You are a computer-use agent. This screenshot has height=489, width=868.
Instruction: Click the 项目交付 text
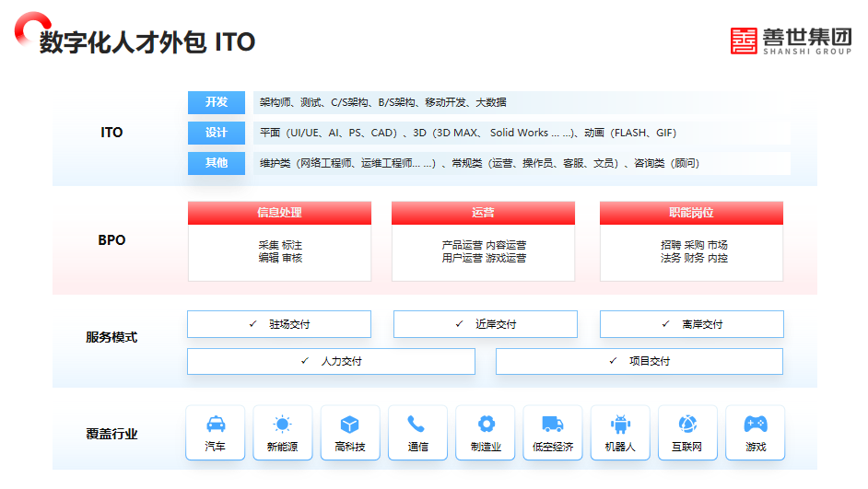coord(650,361)
